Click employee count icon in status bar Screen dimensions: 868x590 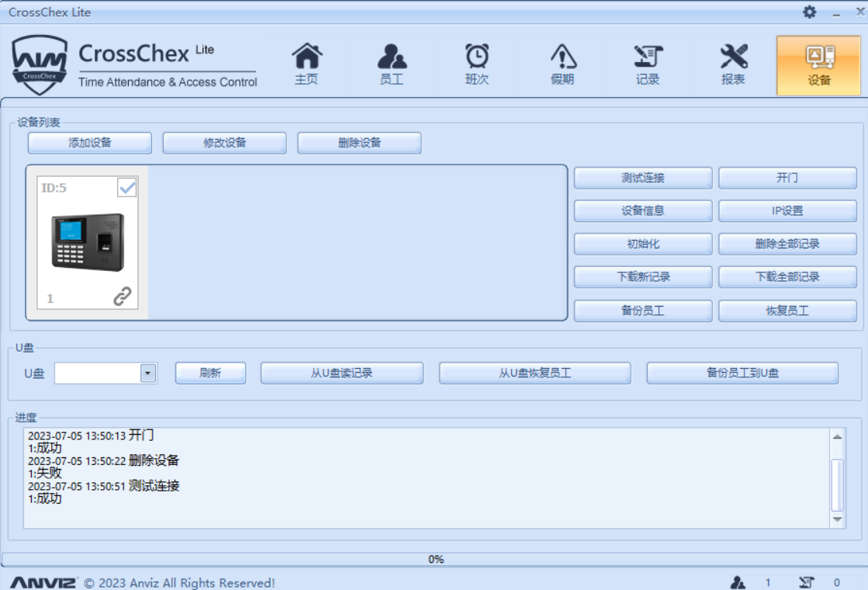738,582
